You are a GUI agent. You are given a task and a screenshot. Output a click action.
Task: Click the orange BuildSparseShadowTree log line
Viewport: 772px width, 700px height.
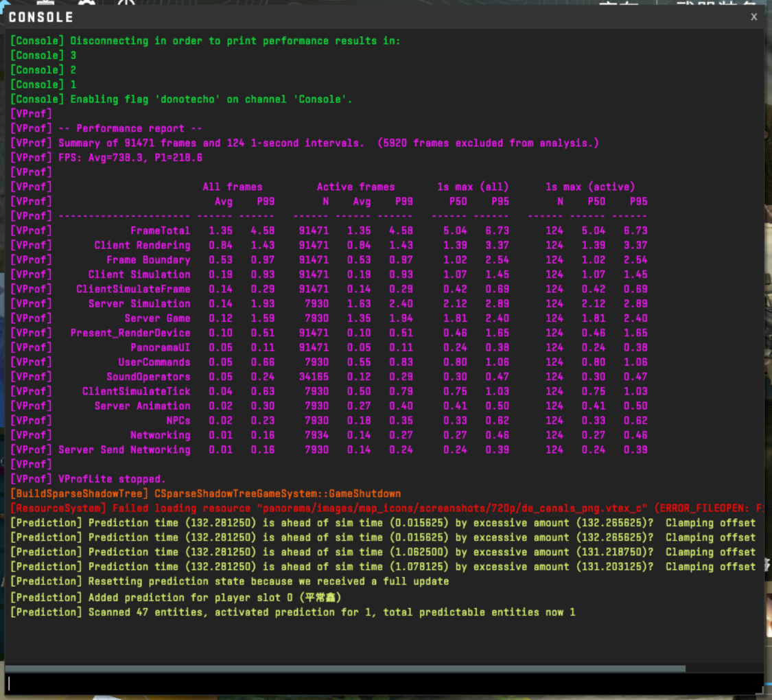[x=206, y=494]
